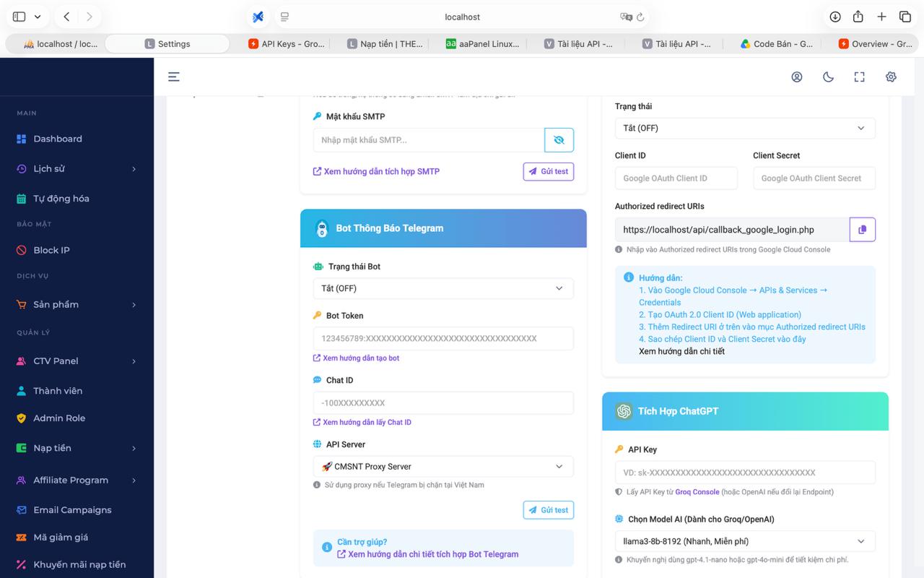This screenshot has height=578, width=924.
Task: Focus the Mật khẩu SMTP input field
Action: [x=429, y=140]
